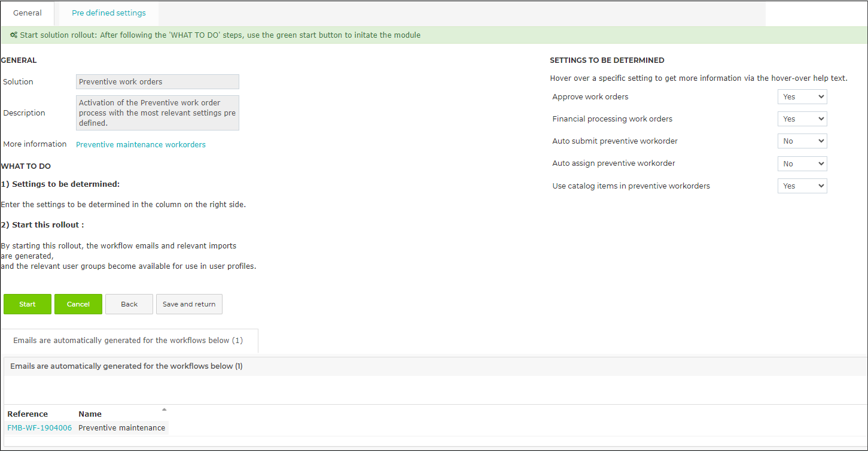Click the green Cancel button
Screen dimensions: 868x452
(x=78, y=304)
